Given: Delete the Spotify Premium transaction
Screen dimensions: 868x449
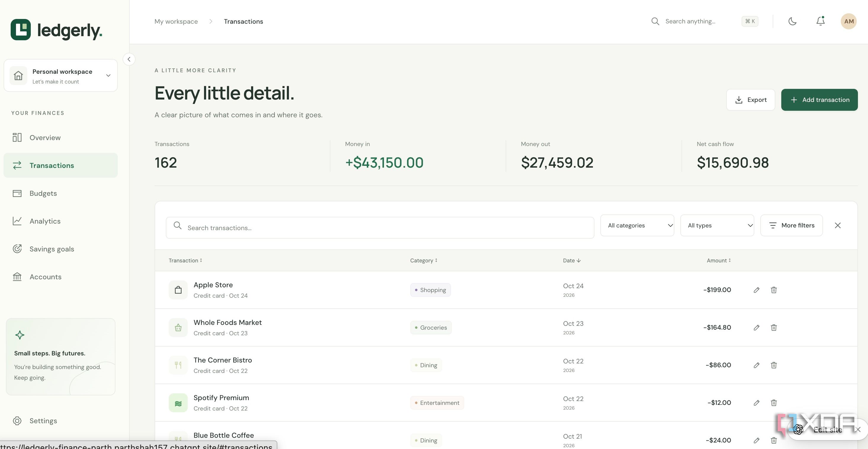Looking at the screenshot, I should click(x=774, y=403).
